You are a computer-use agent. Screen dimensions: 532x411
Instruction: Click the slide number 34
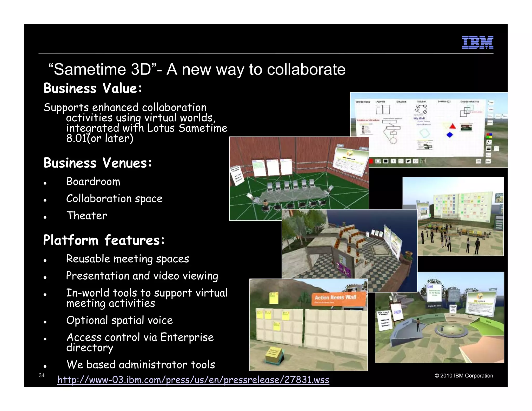pyautogui.click(x=42, y=375)
